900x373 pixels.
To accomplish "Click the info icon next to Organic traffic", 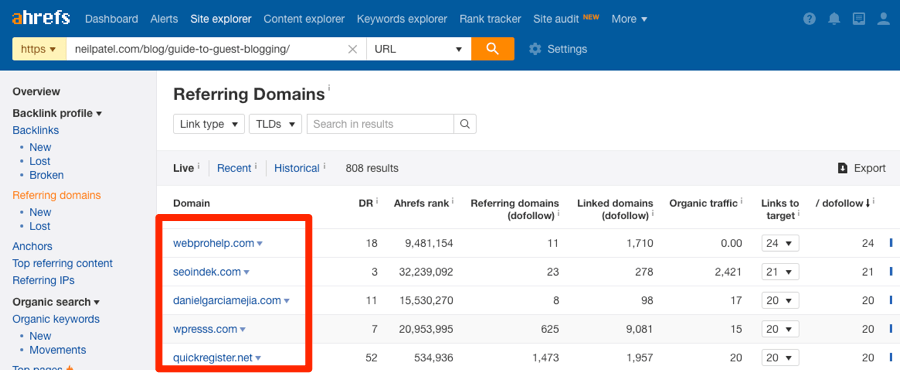I will click(742, 200).
